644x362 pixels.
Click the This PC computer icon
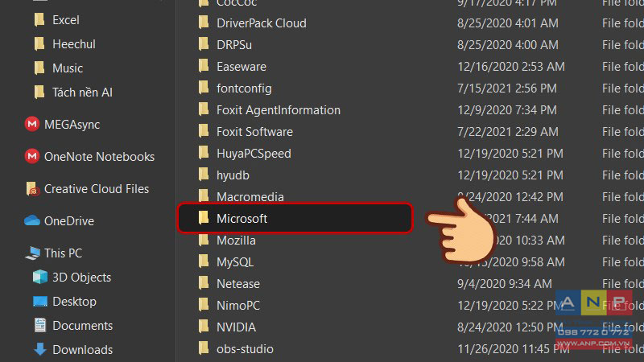(32, 253)
